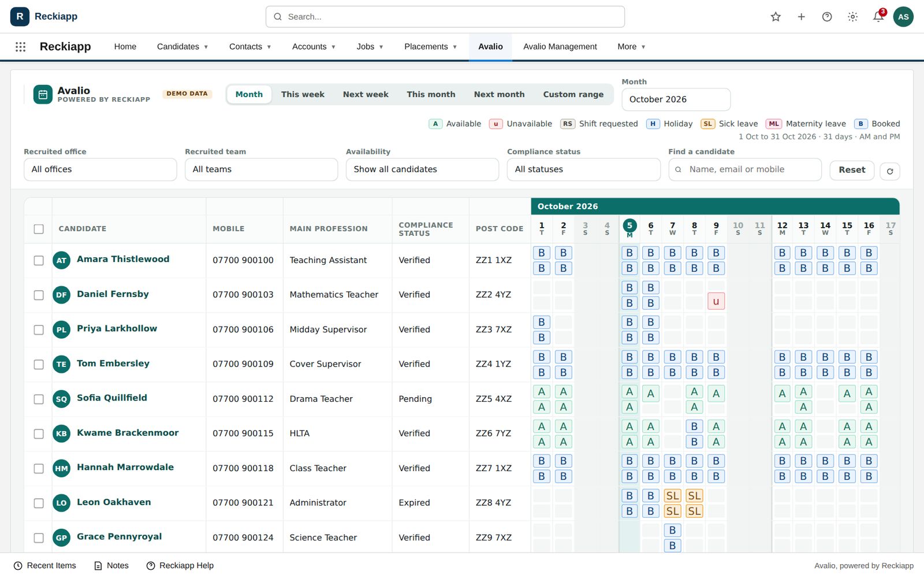Viewport: 924px width, 578px height.
Task: Tick Daniel Fernsby's row checkbox
Action: tap(39, 295)
